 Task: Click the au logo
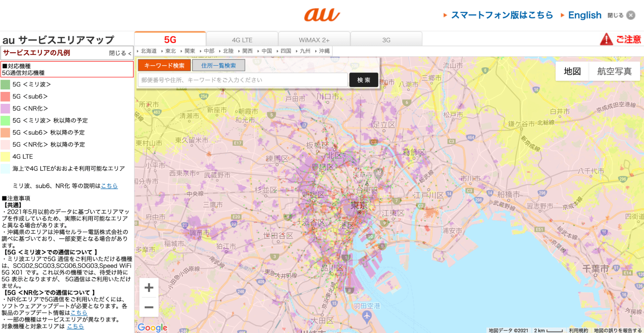coord(322,15)
